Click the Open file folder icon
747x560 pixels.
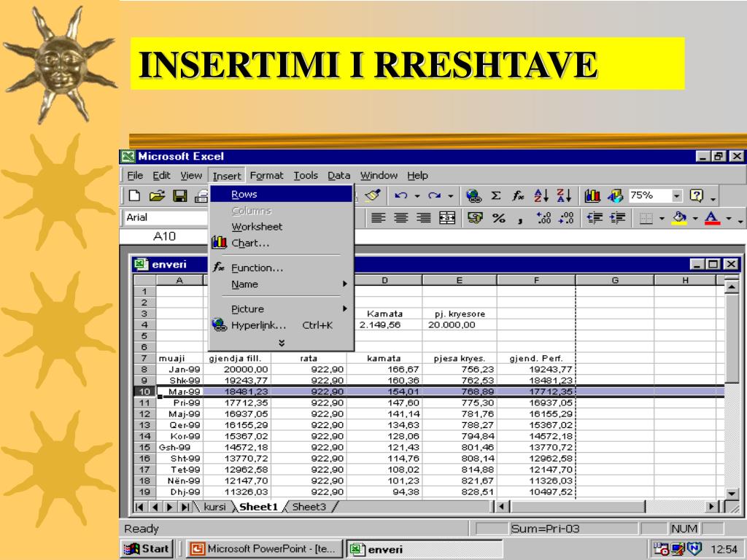(x=158, y=195)
